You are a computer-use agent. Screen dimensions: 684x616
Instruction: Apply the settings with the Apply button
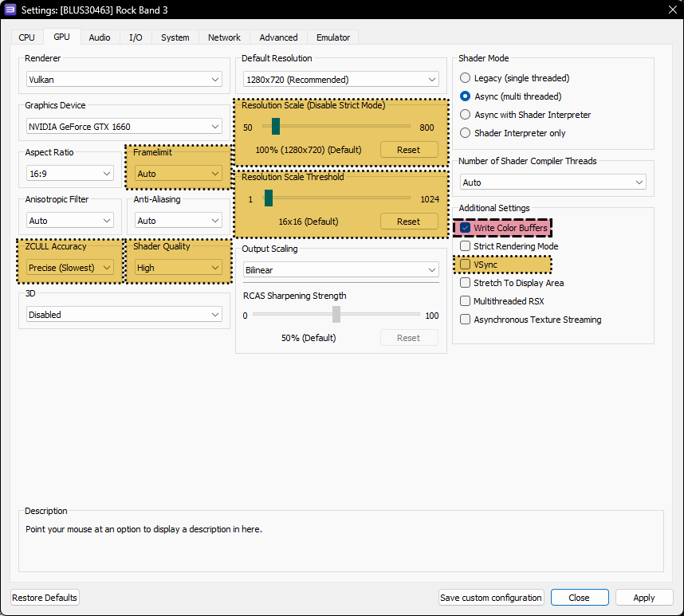click(x=644, y=597)
